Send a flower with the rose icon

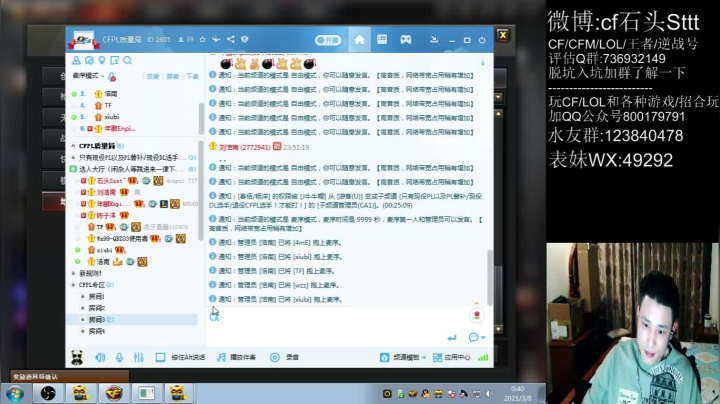(x=477, y=315)
